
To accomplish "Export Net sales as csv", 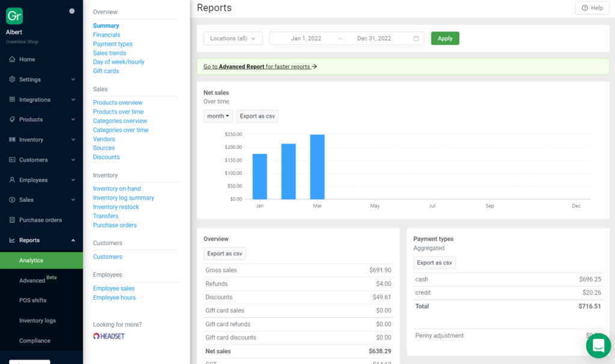I will pos(257,116).
